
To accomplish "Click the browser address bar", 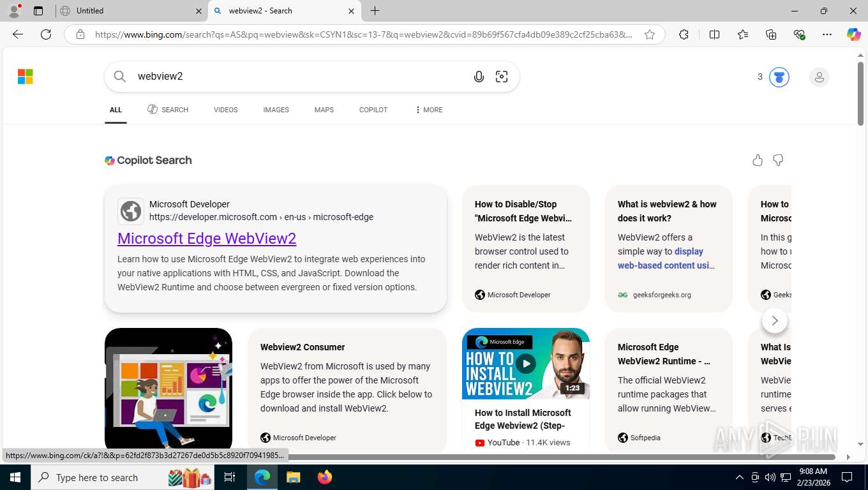I will pyautogui.click(x=364, y=34).
